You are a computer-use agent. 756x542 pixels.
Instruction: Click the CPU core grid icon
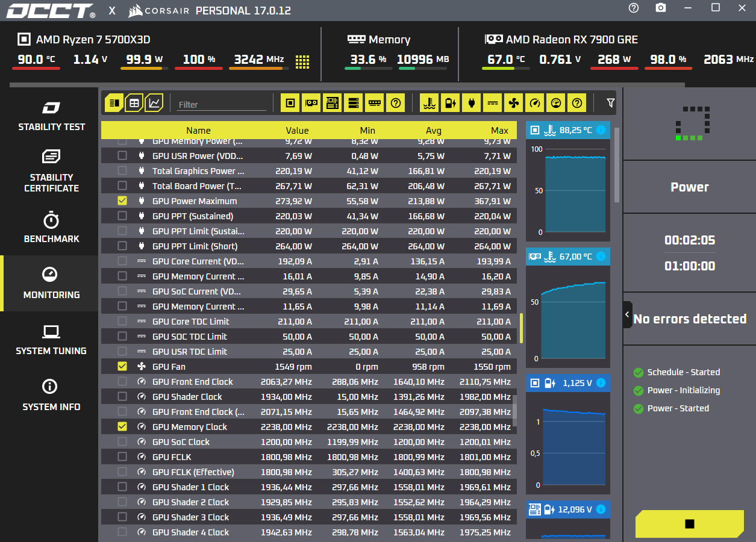point(302,61)
